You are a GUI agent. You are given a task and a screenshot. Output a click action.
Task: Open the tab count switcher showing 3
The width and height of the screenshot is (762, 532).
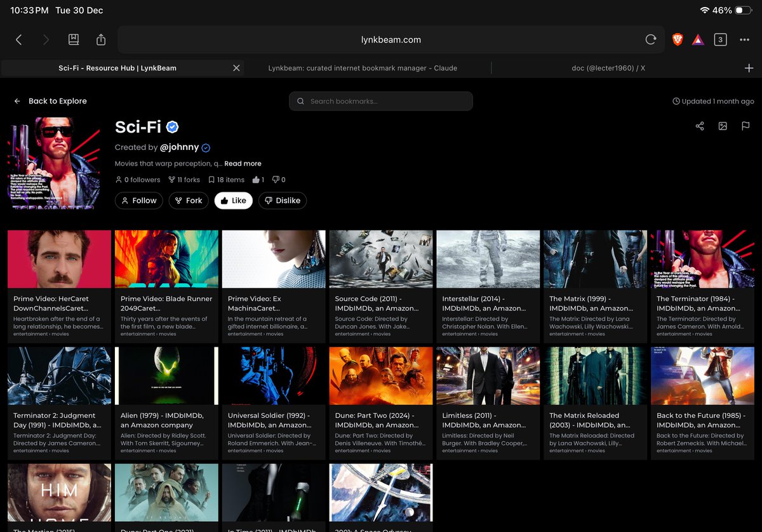pos(720,39)
